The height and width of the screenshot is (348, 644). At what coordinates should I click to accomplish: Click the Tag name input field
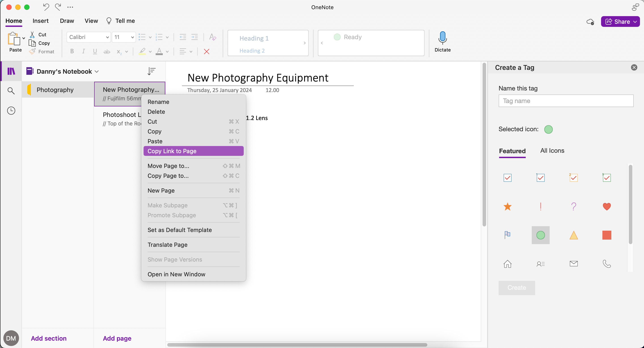[x=566, y=101]
